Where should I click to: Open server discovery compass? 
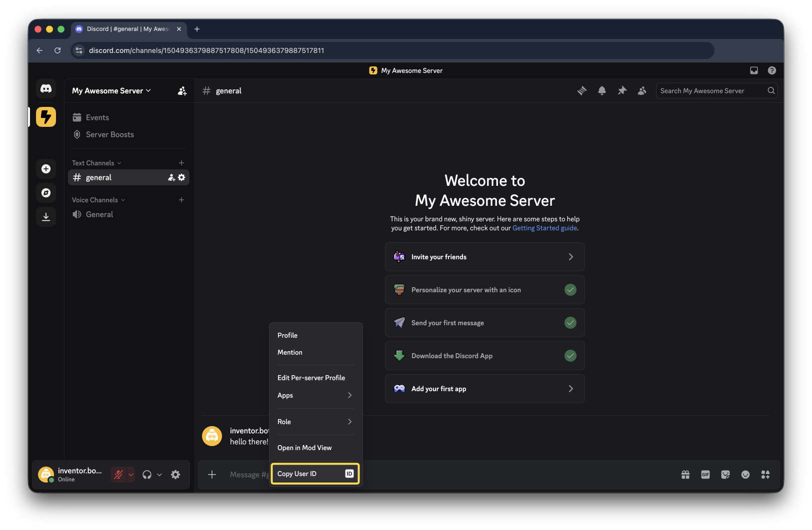coord(46,193)
